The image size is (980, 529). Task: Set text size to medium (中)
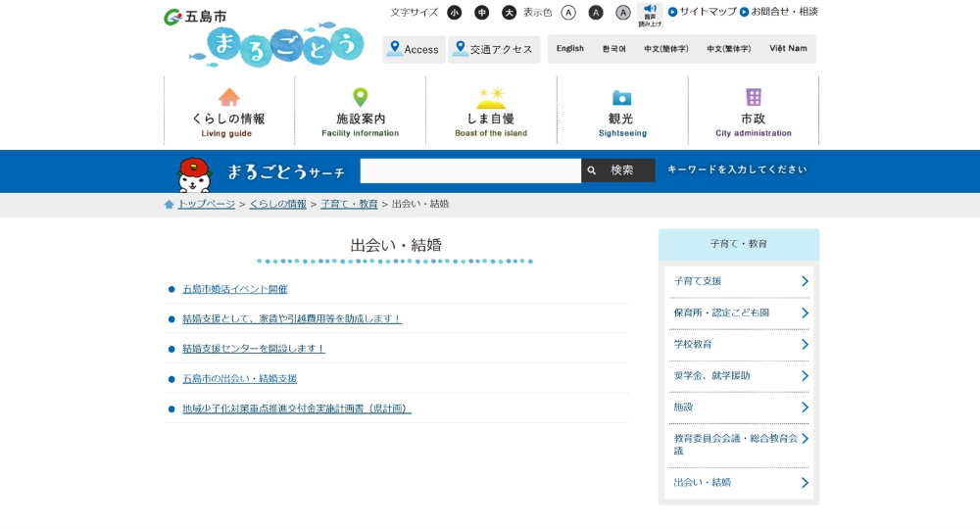coord(482,13)
